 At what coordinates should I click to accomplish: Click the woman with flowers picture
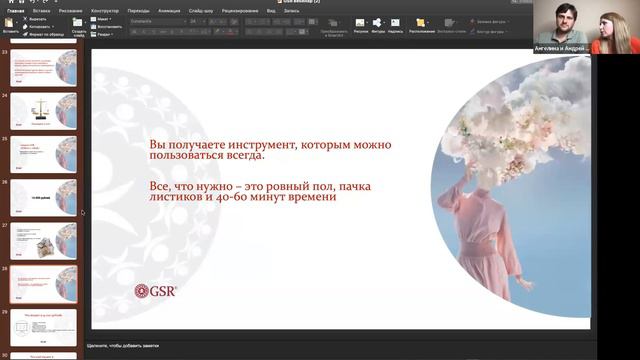click(511, 187)
